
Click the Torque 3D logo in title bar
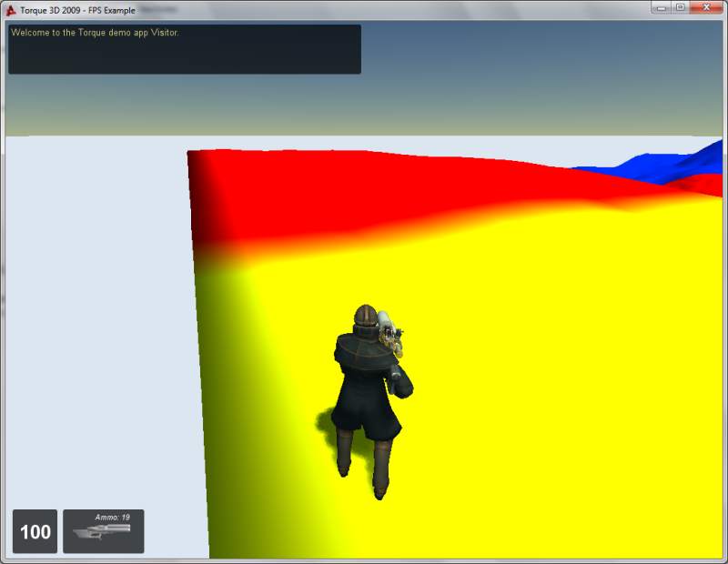11,9
